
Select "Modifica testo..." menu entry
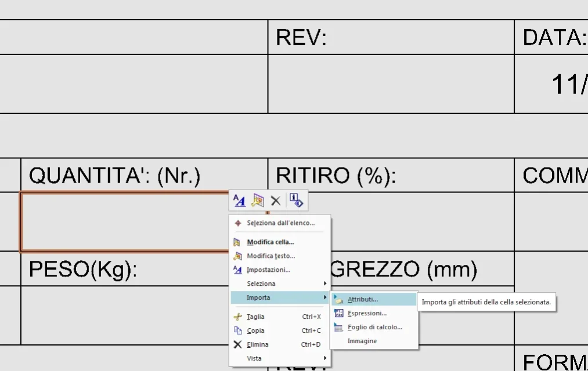280,256
